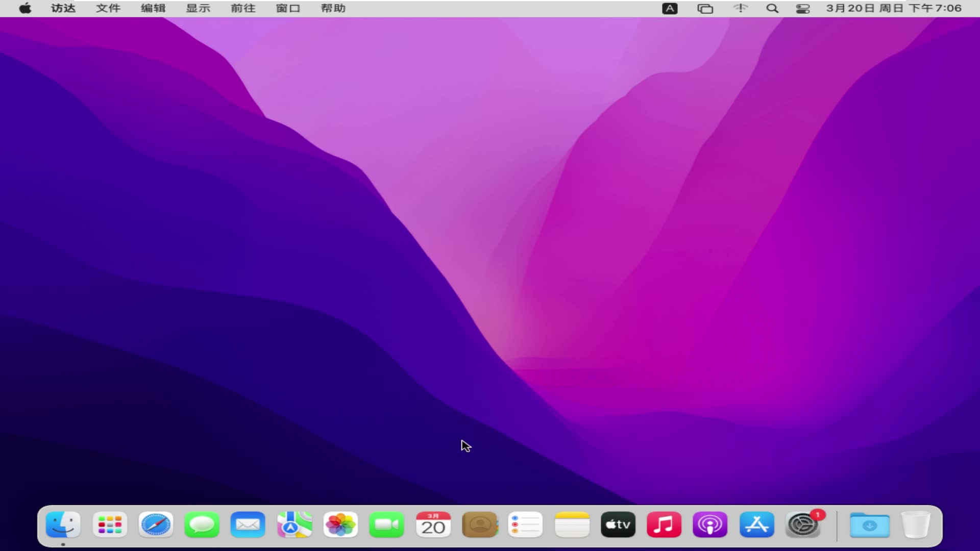Image resolution: width=980 pixels, height=551 pixels.
Task: Open Control Center toggles
Action: pyautogui.click(x=803, y=8)
